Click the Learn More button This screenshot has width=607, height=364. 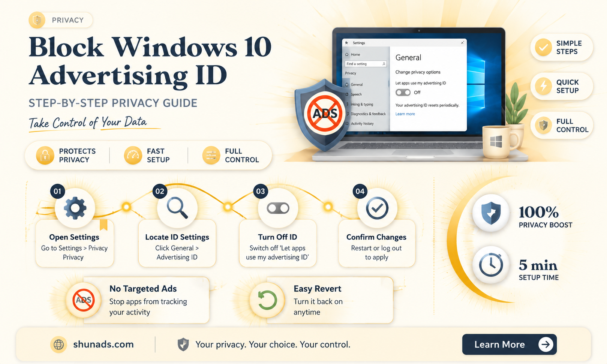click(x=509, y=344)
